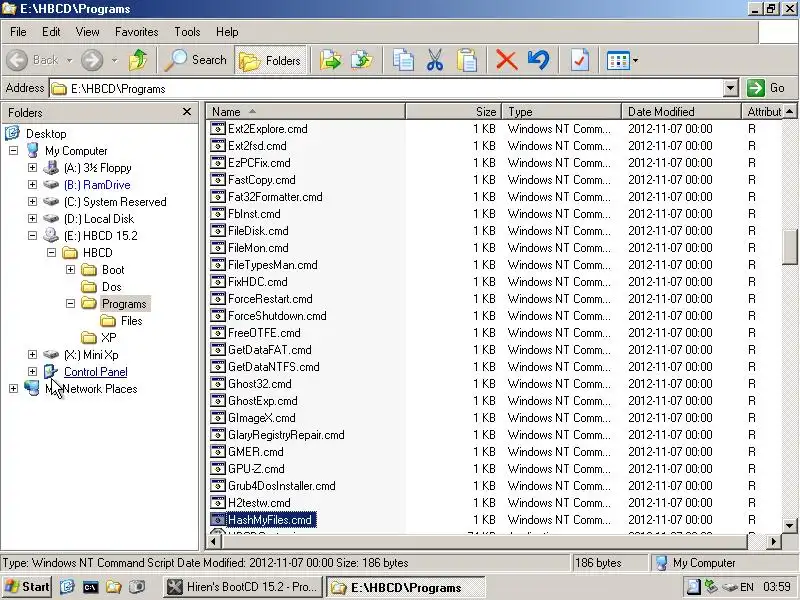Sort by the Name column header

click(305, 111)
